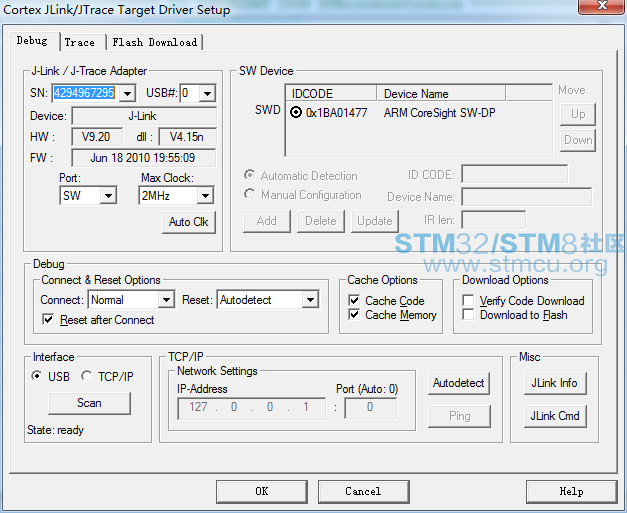Click the Add device button
Viewport: 627px width, 513px height.
point(267,221)
